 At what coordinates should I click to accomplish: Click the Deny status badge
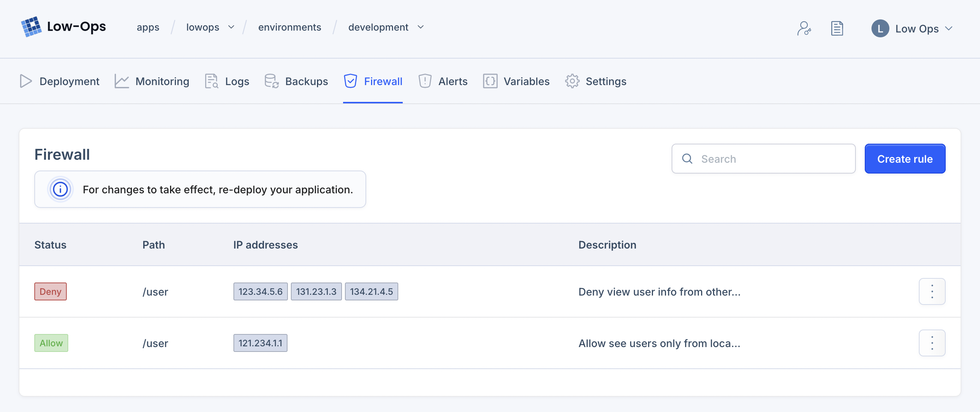[50, 291]
